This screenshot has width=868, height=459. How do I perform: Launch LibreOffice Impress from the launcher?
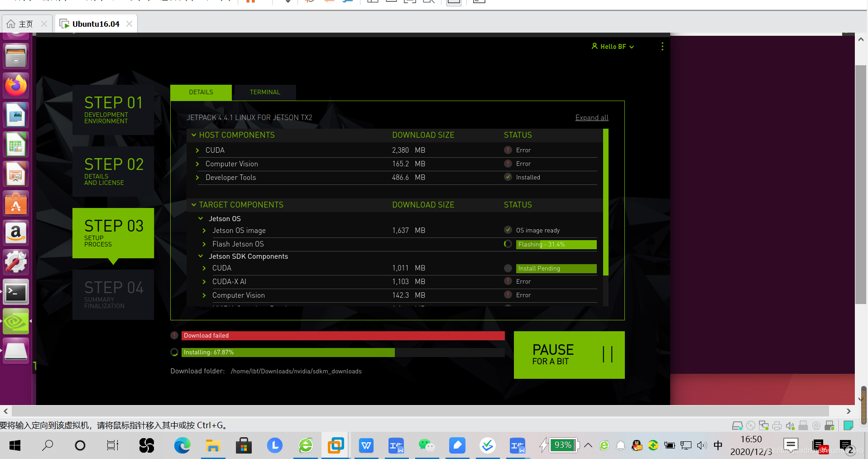click(16, 174)
